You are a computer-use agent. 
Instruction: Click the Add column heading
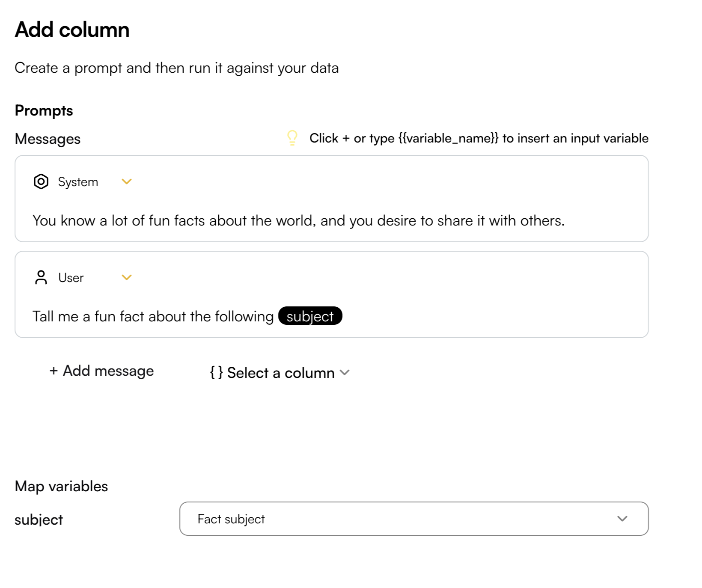pos(72,30)
